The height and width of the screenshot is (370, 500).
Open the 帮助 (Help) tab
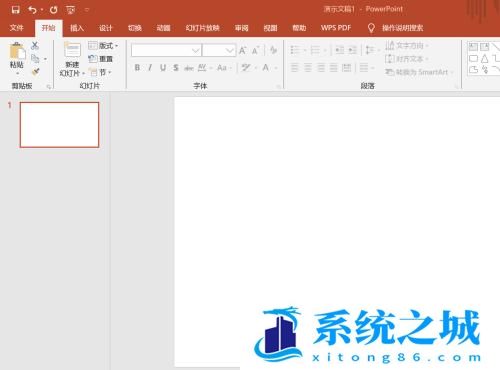point(299,28)
